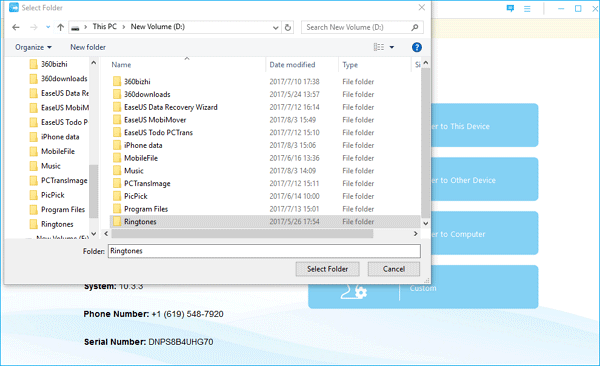Click navigation pane scroll up arrow
Image resolution: width=600 pixels, height=366 pixels.
[x=94, y=63]
